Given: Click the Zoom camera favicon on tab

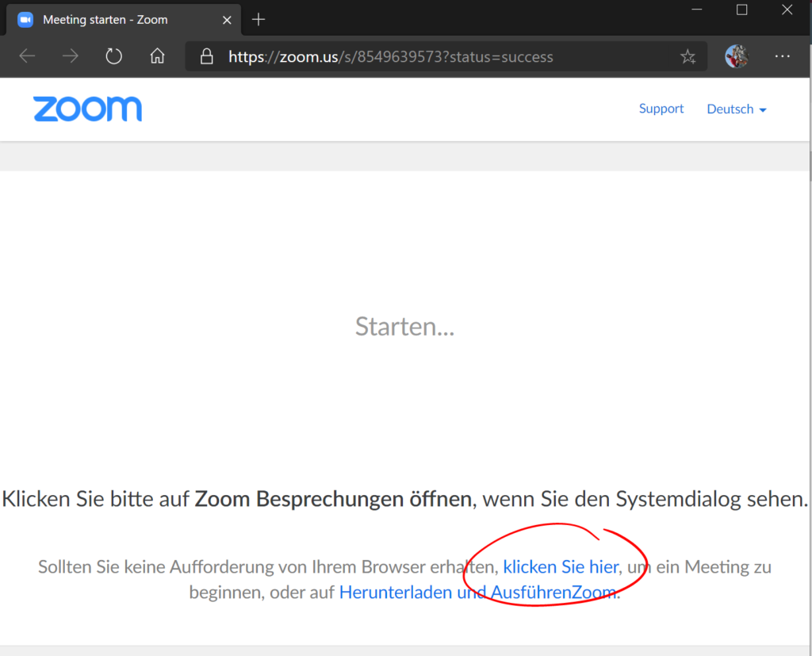Looking at the screenshot, I should [25, 20].
